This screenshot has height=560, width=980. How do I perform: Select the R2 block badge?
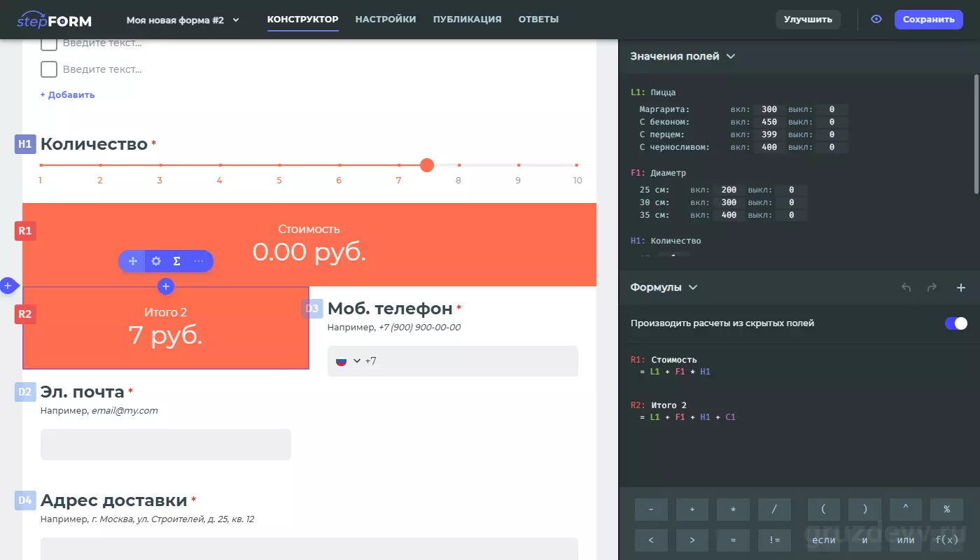(x=25, y=314)
